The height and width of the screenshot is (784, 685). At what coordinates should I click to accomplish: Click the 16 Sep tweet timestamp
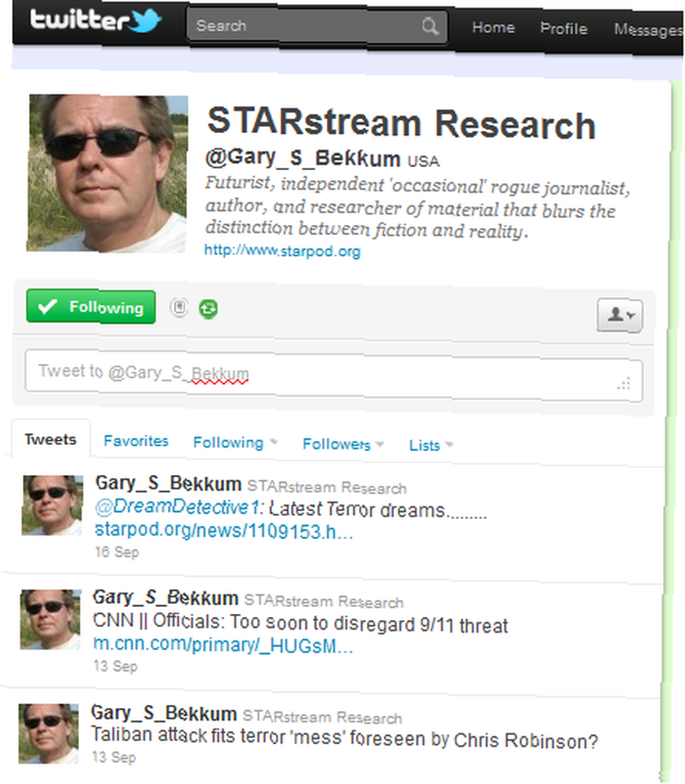click(117, 552)
